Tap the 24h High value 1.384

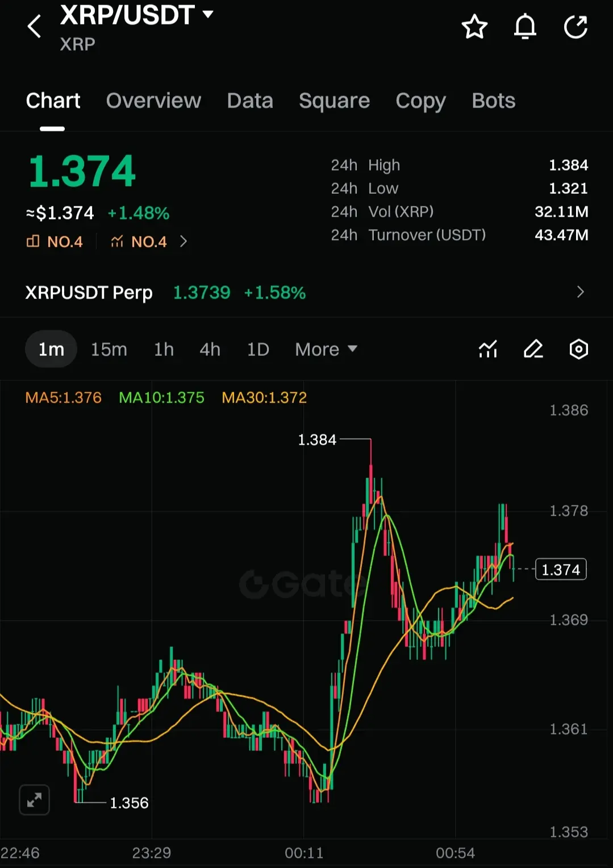[568, 165]
